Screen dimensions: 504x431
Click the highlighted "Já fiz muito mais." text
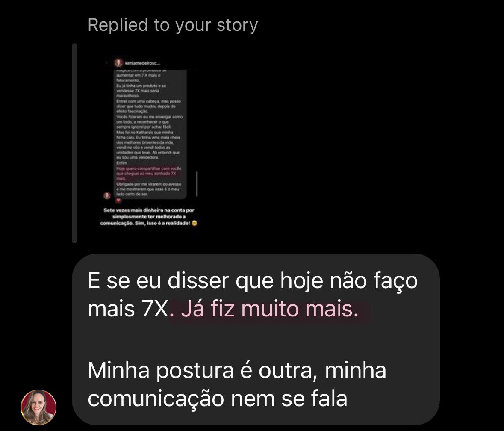pos(270,309)
